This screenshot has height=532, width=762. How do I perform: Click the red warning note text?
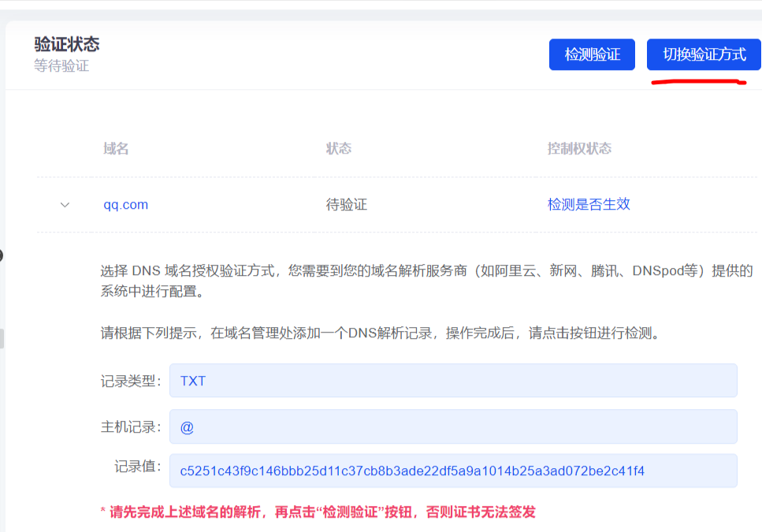318,512
